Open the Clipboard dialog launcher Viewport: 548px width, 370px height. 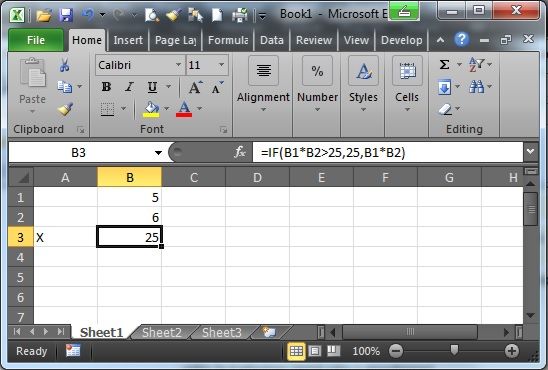(x=81, y=130)
